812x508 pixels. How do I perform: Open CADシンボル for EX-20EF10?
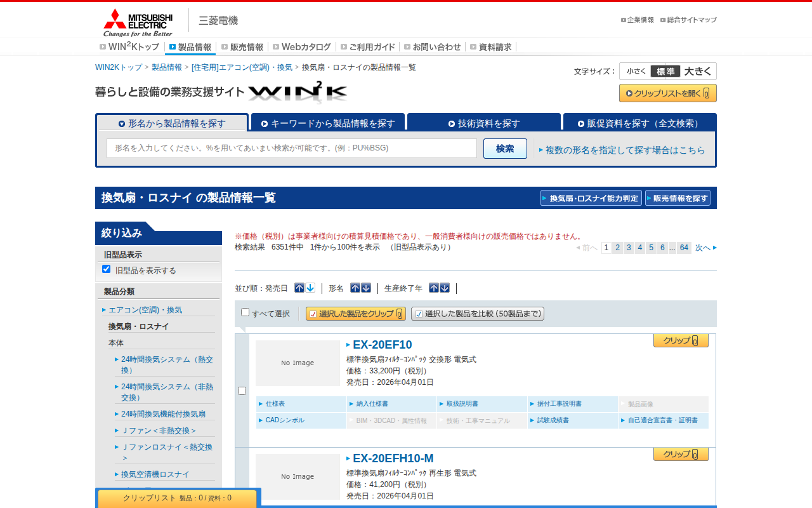pyautogui.click(x=301, y=420)
